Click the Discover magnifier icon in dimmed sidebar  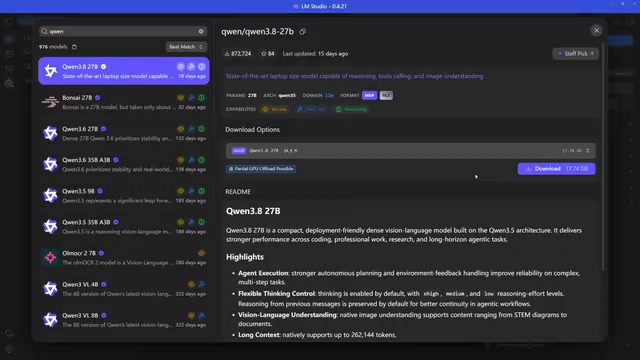(x=9, y=83)
